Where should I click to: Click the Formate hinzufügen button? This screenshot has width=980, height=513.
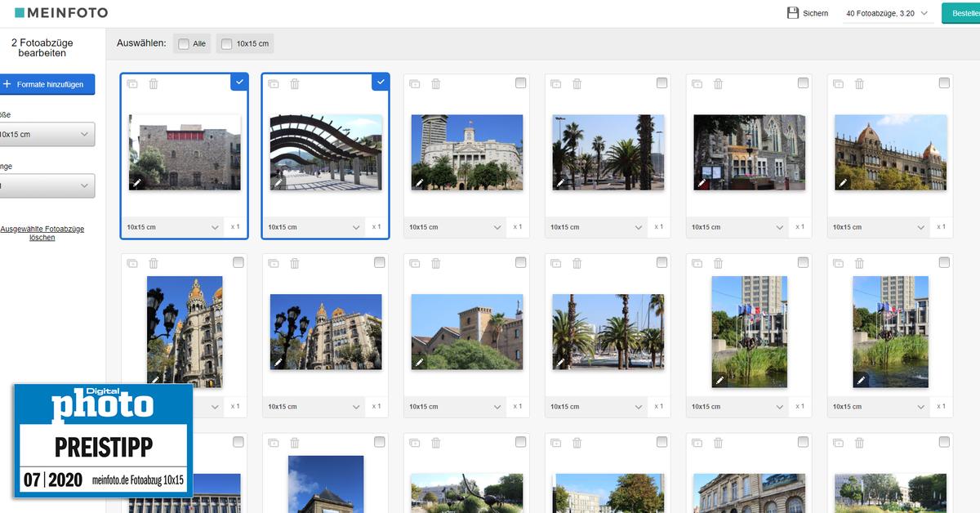point(47,84)
